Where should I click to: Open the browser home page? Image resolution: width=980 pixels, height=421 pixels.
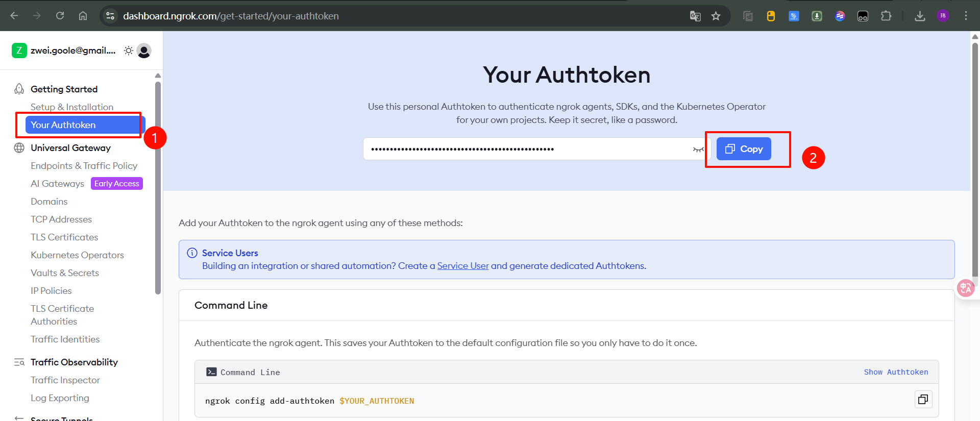click(x=83, y=16)
